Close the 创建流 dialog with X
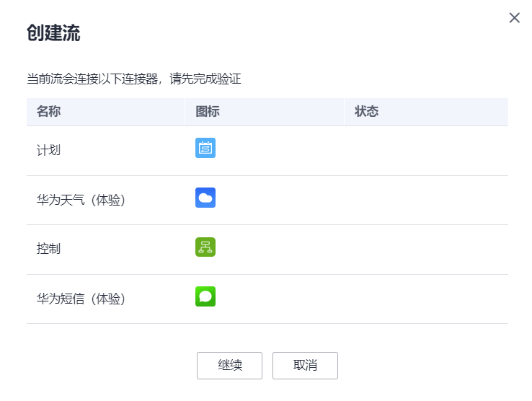The image size is (532, 401). click(x=515, y=18)
